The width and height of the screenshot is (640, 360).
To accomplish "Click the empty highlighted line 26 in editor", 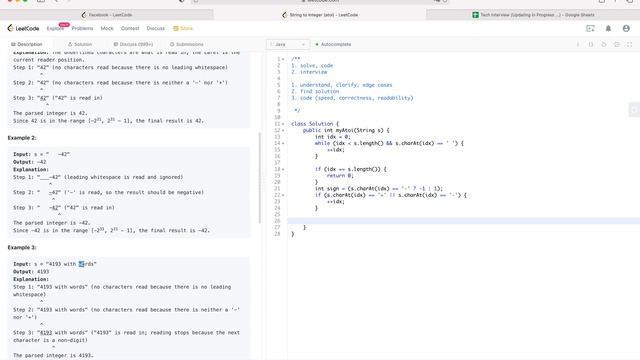I will 464,221.
